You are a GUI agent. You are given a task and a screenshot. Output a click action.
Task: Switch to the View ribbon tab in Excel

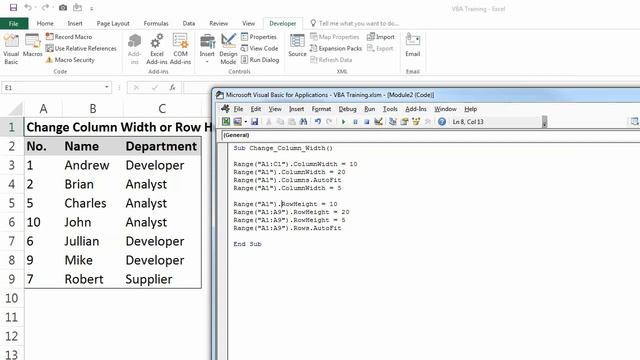[x=248, y=23]
